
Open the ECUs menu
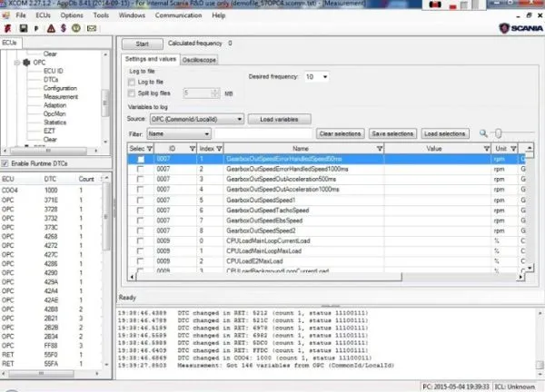(x=43, y=15)
